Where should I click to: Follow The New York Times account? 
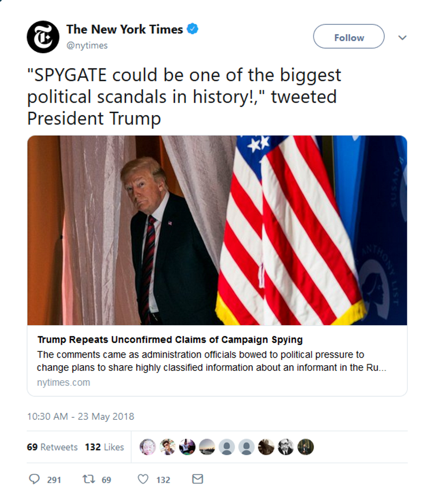(348, 37)
